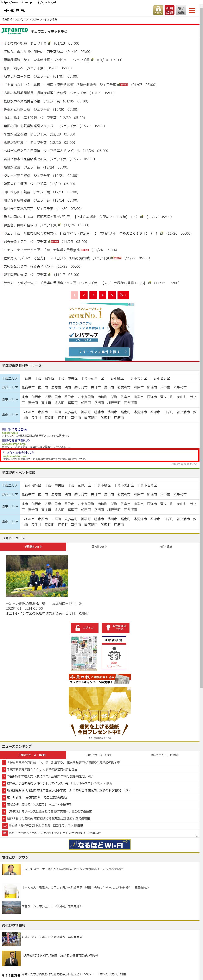The height and width of the screenshot is (980, 203).
Task: Open the hamburger menu icon
Action: point(192,11)
